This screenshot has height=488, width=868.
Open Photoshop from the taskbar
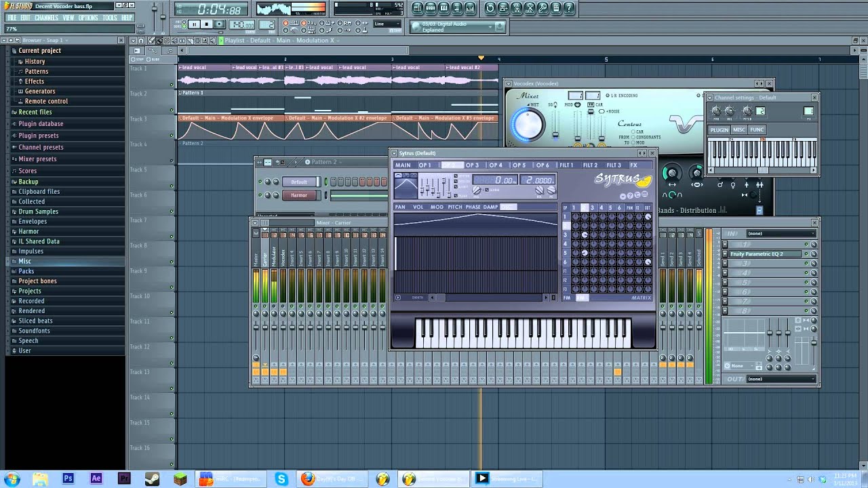tap(68, 479)
